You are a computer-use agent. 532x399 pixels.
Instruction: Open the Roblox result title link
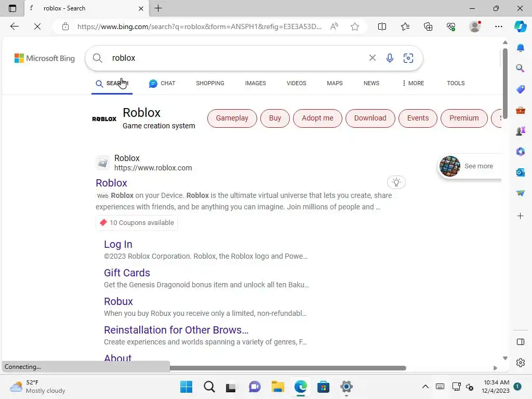tap(111, 183)
